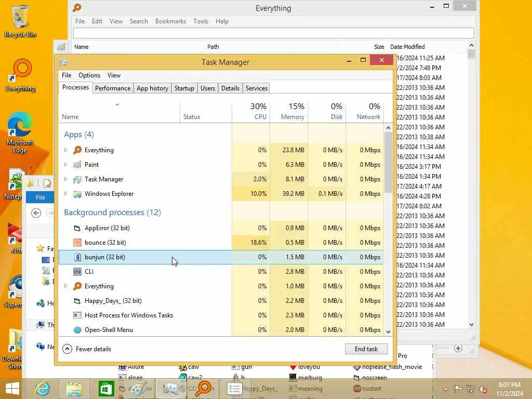
Task: Sort Everything results by Path column
Action: 213,47
